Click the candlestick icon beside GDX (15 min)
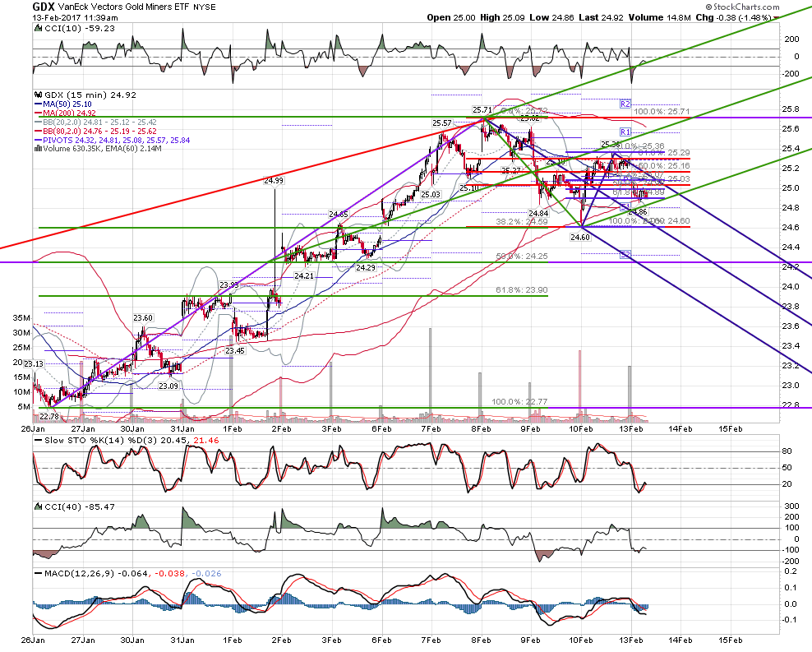This screenshot has width=812, height=652. point(38,95)
